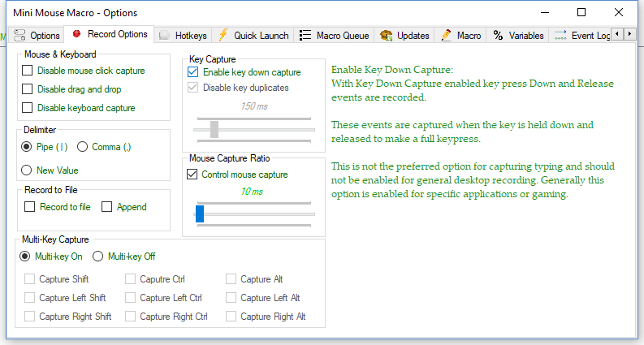Tick Capture Right Alt checkbox
The width and height of the screenshot is (644, 345).
tap(231, 317)
